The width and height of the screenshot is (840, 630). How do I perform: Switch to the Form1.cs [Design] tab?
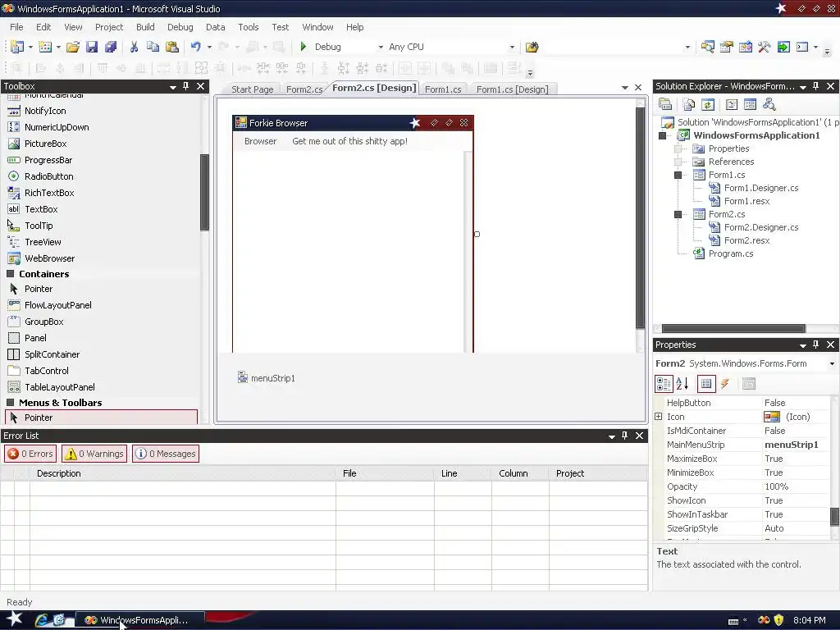[x=512, y=89]
